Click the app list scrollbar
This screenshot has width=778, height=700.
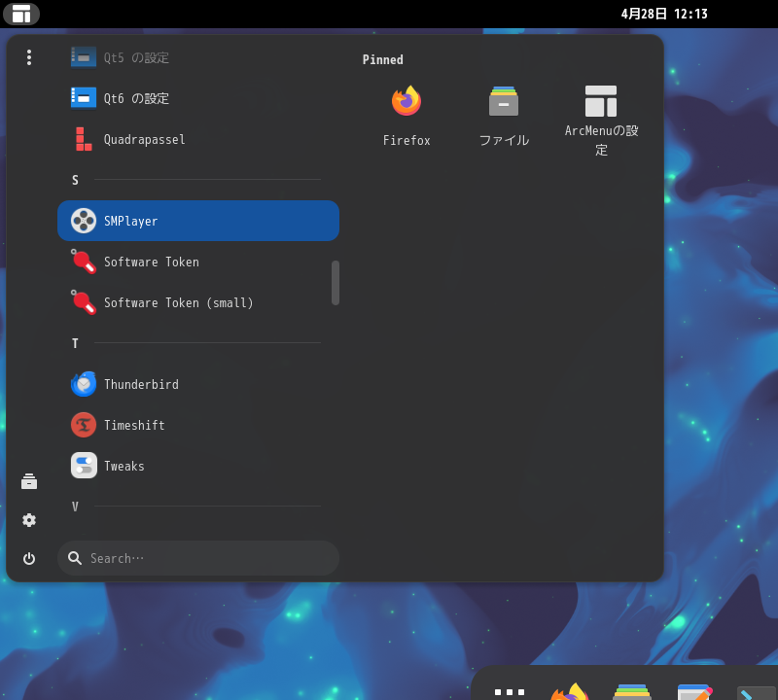pos(336,282)
